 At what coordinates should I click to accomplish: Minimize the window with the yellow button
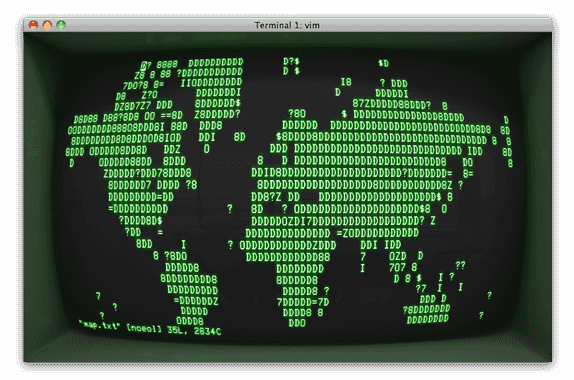click(x=47, y=25)
